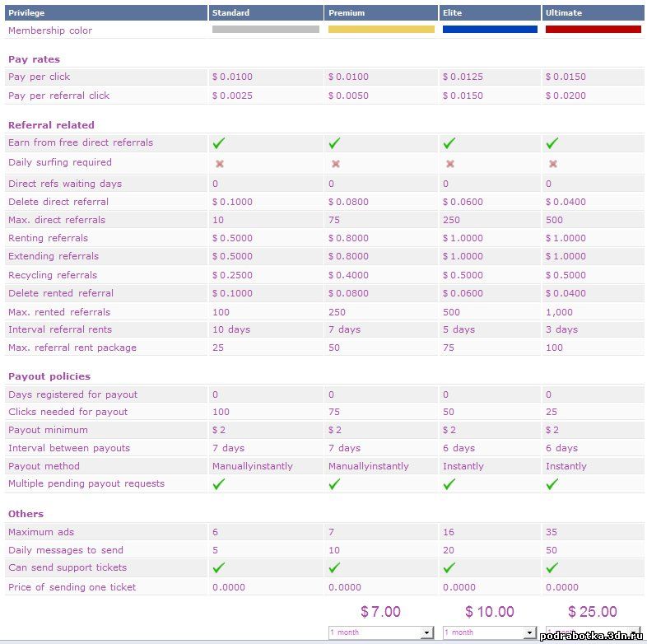Viewport: 647px width, 644px height.
Task: Click the 'Price of sending one ticket' label
Action: tap(72, 587)
